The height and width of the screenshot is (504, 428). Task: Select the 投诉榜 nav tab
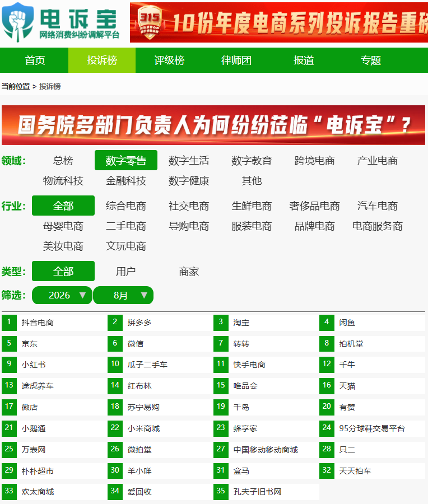102,60
